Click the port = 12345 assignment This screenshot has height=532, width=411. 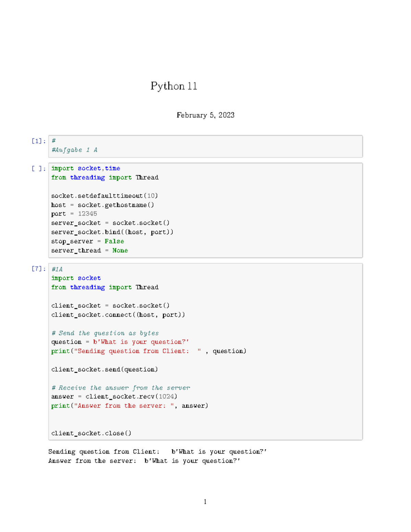(x=74, y=213)
